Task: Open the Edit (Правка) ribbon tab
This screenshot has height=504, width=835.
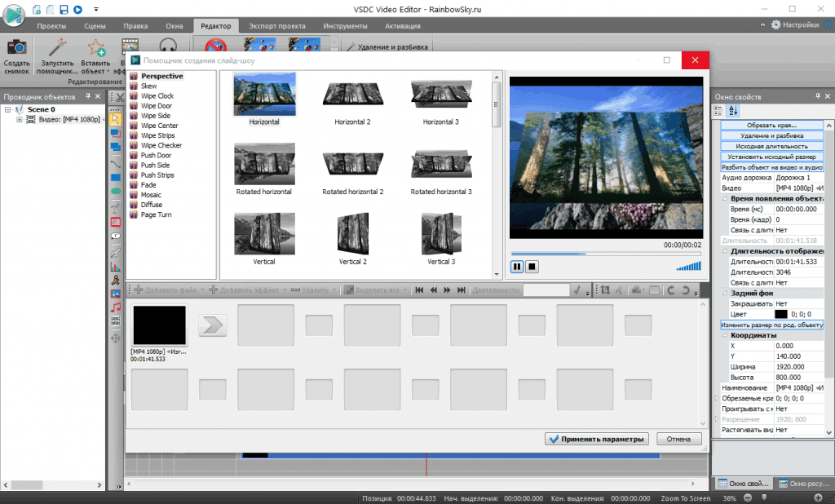Action: (x=135, y=25)
